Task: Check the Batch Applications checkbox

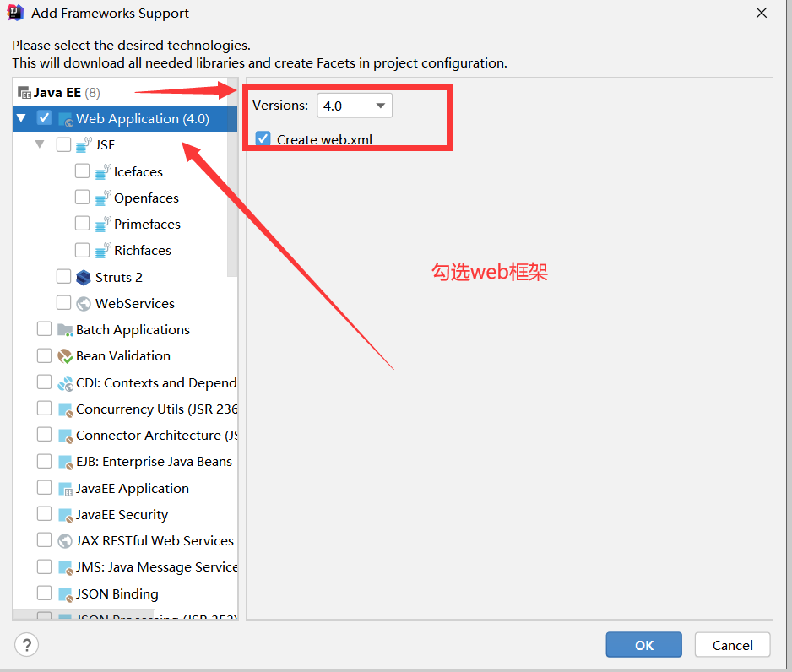Action: [x=45, y=328]
